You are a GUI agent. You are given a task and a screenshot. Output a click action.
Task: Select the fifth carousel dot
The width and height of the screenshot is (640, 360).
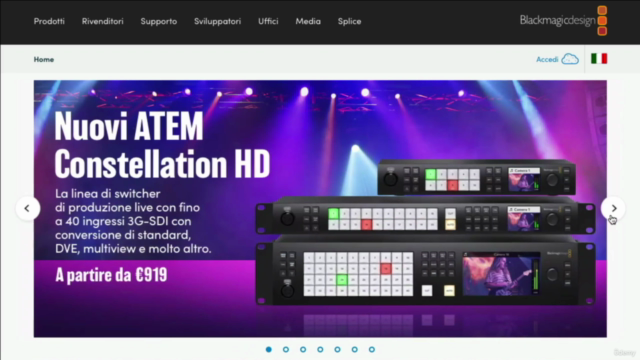coord(337,349)
